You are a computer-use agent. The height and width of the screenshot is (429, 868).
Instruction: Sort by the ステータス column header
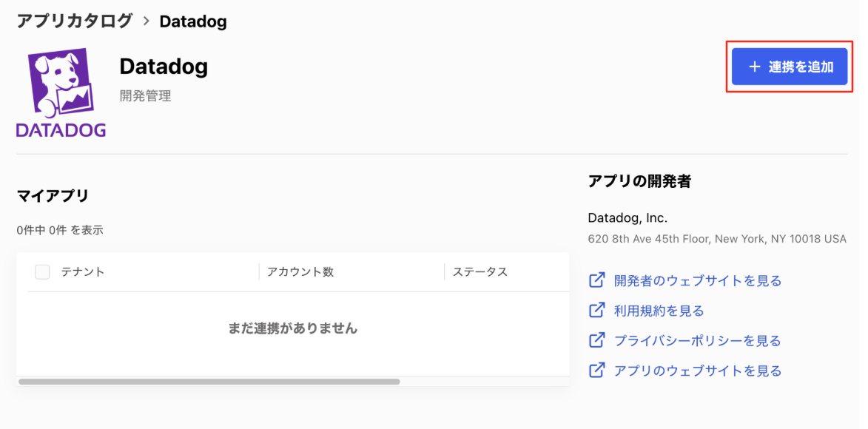pyautogui.click(x=480, y=271)
